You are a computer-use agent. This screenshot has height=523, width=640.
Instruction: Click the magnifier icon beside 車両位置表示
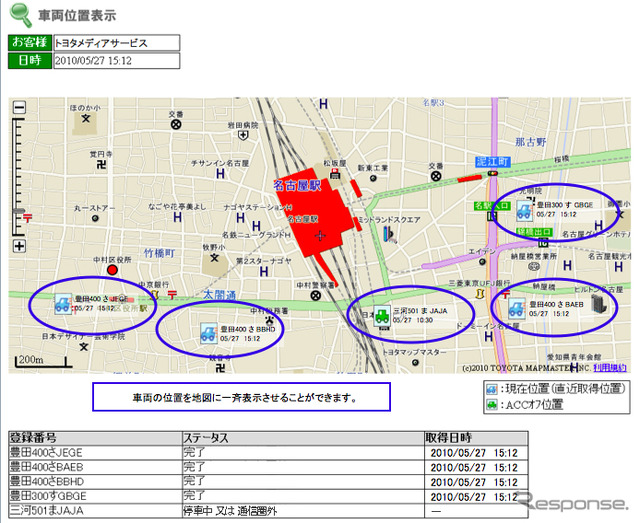[21, 15]
